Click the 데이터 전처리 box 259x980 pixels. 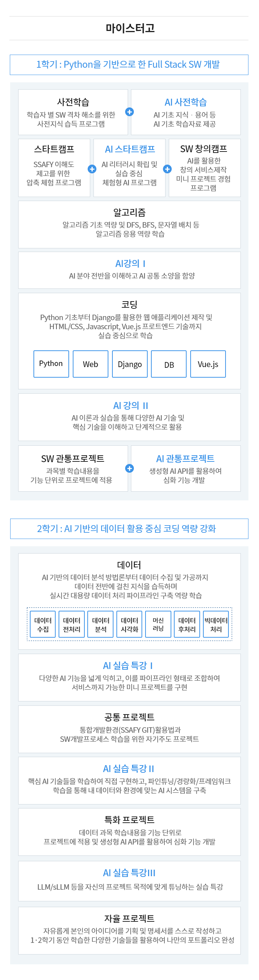[x=72, y=624]
